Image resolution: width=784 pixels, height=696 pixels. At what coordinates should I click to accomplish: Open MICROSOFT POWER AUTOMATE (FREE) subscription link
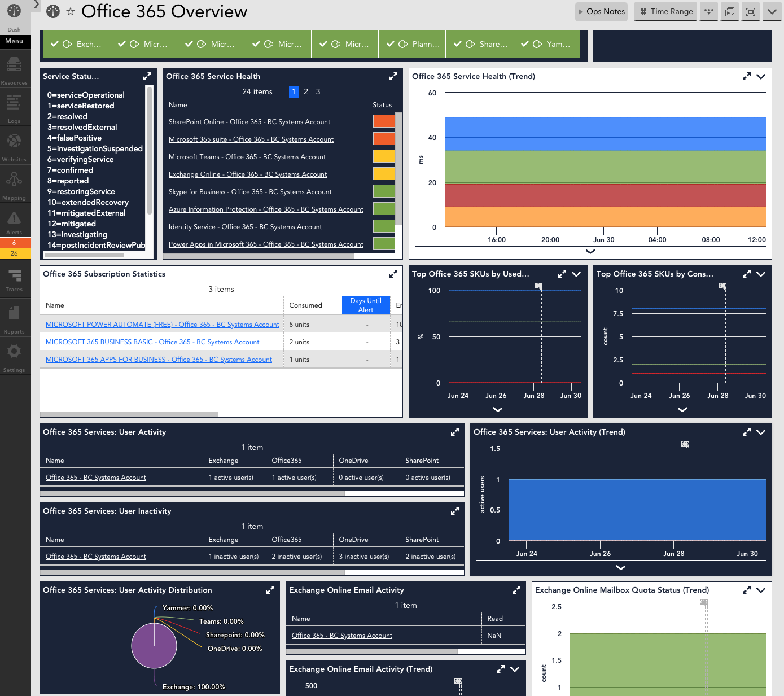[163, 325]
